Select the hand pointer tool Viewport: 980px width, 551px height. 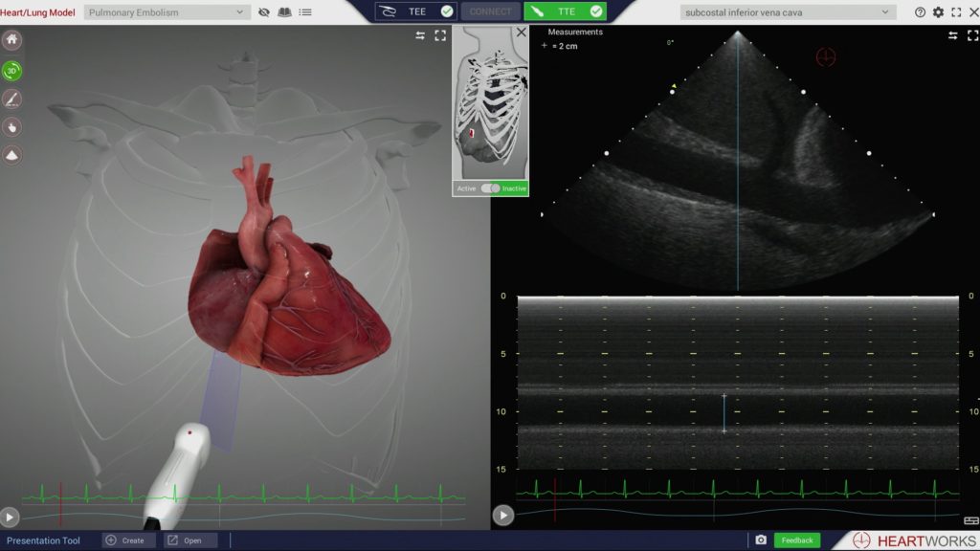(x=12, y=126)
